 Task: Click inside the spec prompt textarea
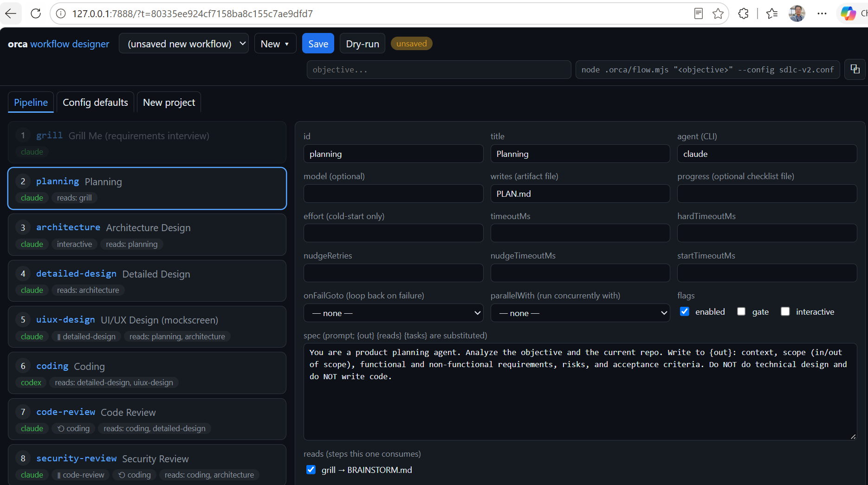[x=580, y=392]
